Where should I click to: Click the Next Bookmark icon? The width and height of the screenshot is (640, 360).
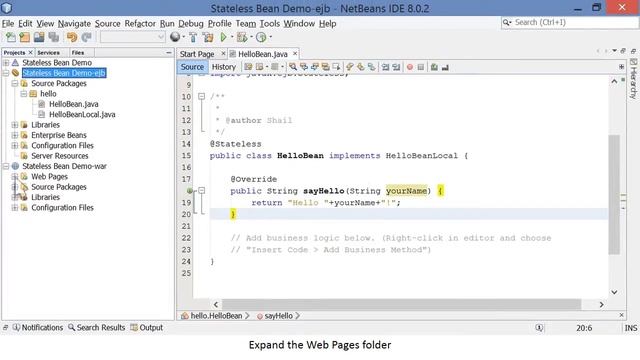(361, 67)
